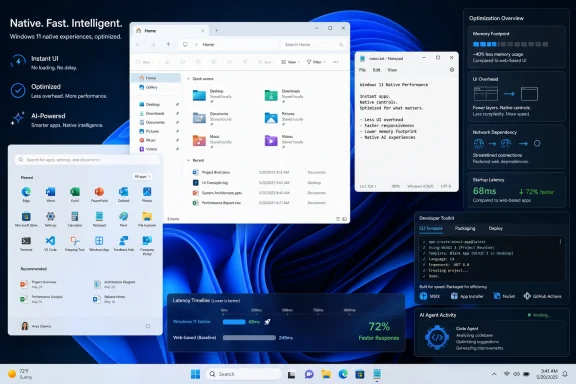Open Project Brief.docx in Recent files
Viewport: 576px width, 384px height.
259,172
